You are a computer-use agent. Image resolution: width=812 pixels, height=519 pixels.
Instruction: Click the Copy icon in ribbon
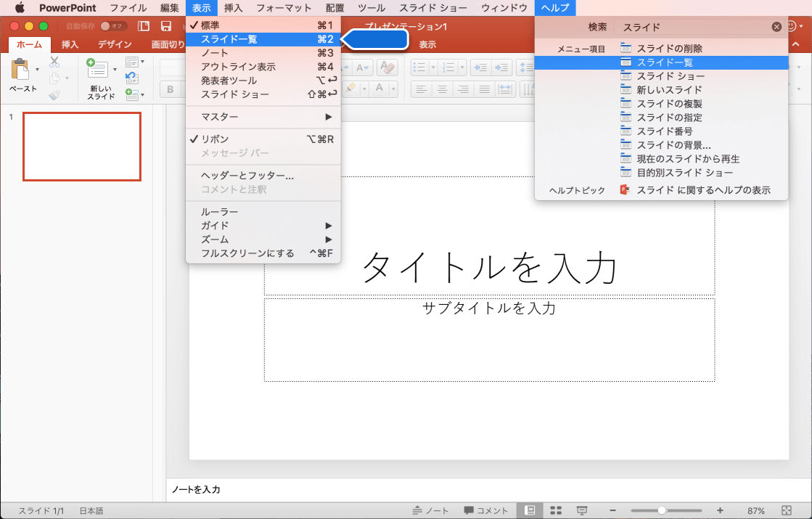54,78
